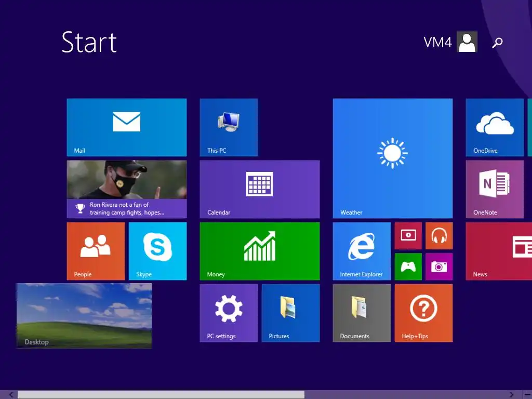This screenshot has height=399, width=532.
Task: Open the small Camera tile
Action: [x=439, y=267]
